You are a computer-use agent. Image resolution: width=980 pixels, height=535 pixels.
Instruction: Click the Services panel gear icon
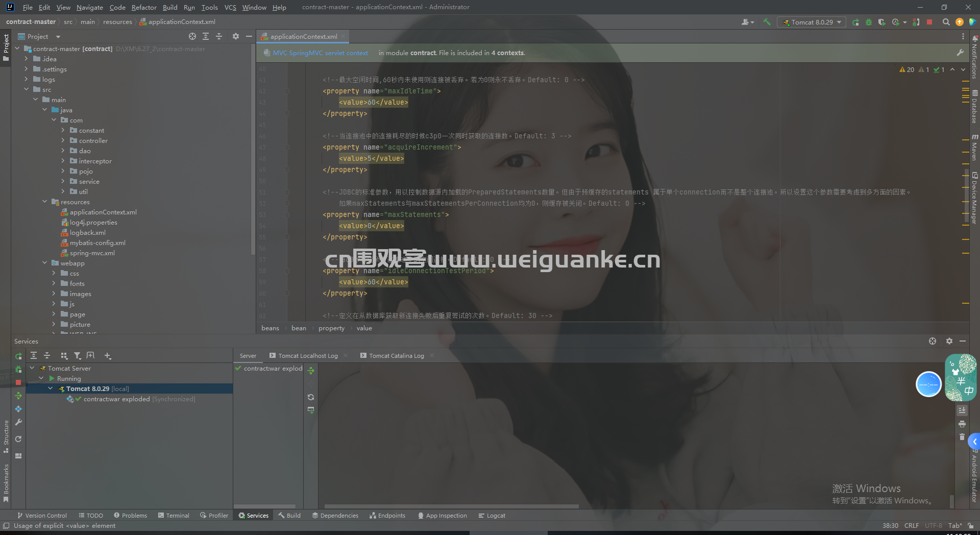[949, 341]
